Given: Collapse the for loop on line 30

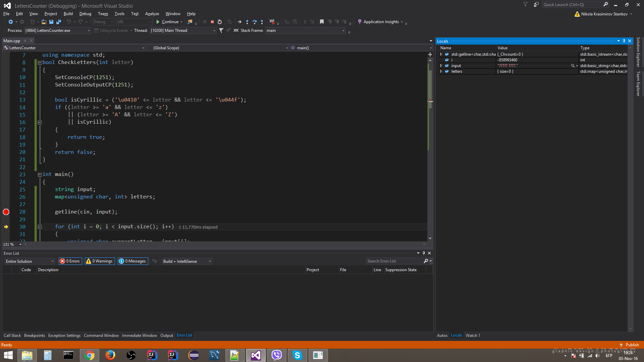Looking at the screenshot, I should pyautogui.click(x=40, y=227).
